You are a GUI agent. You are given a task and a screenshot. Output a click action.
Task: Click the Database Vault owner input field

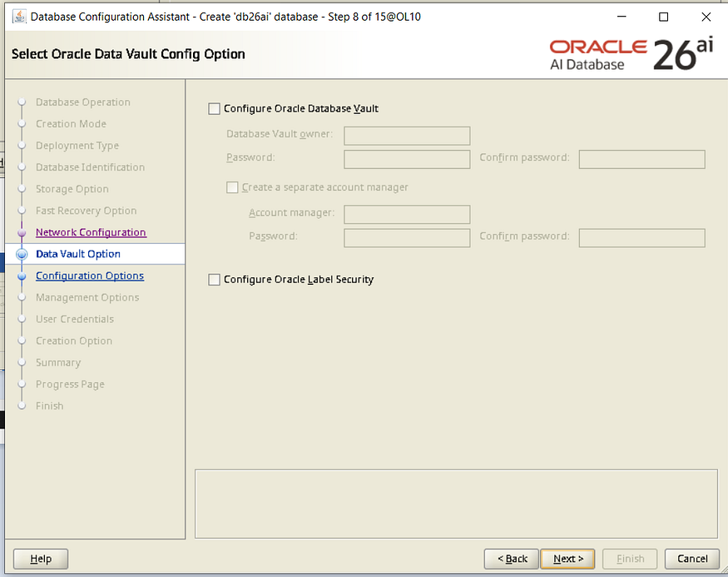pyautogui.click(x=407, y=136)
